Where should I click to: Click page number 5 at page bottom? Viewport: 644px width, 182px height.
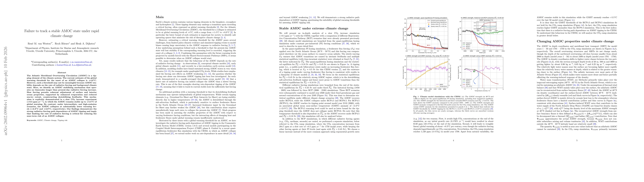[577, 140]
